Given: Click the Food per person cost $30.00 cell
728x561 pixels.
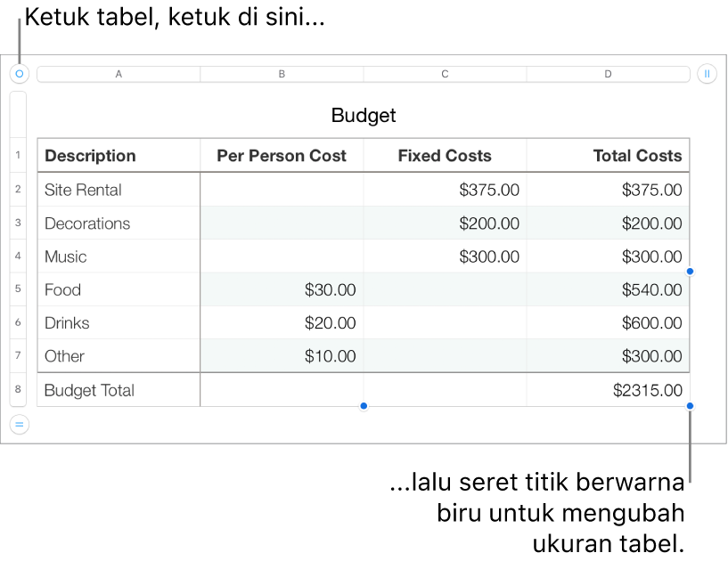Looking at the screenshot, I should click(282, 289).
